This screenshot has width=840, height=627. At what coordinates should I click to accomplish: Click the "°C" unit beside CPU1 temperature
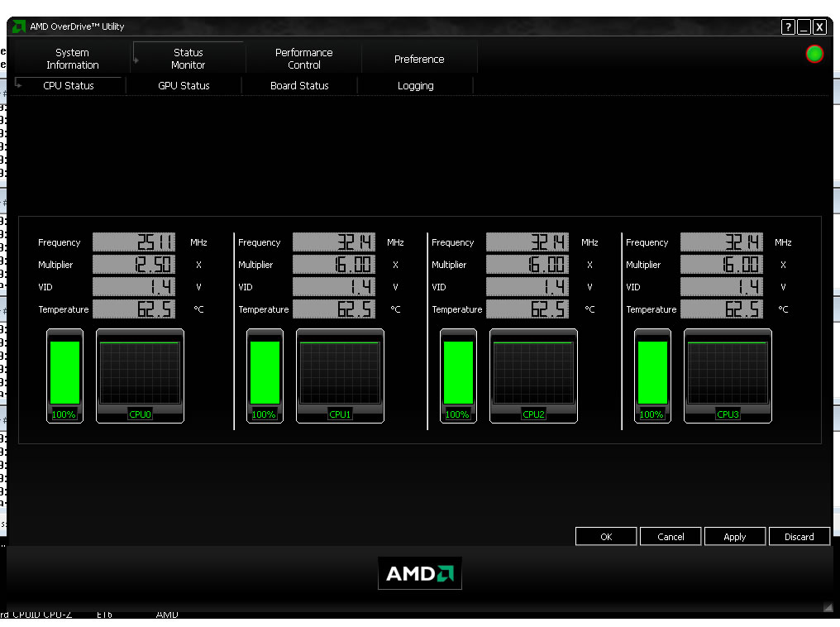pyautogui.click(x=395, y=309)
